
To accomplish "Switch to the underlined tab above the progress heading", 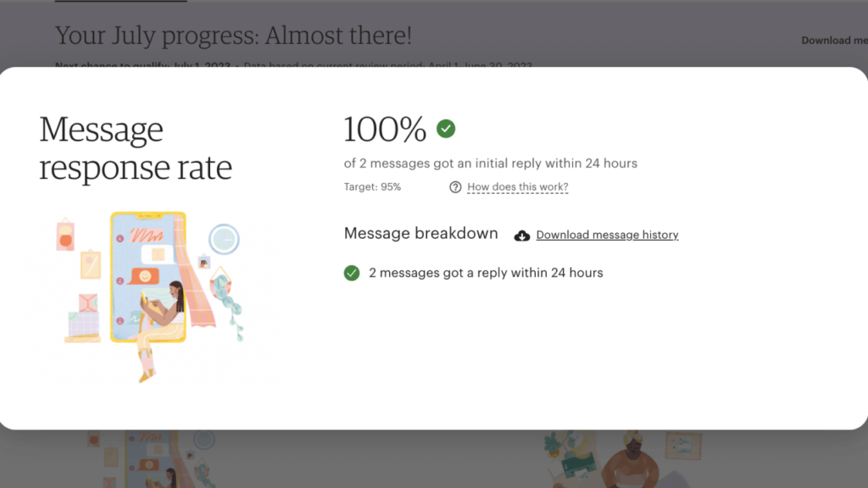I will click(120, 4).
